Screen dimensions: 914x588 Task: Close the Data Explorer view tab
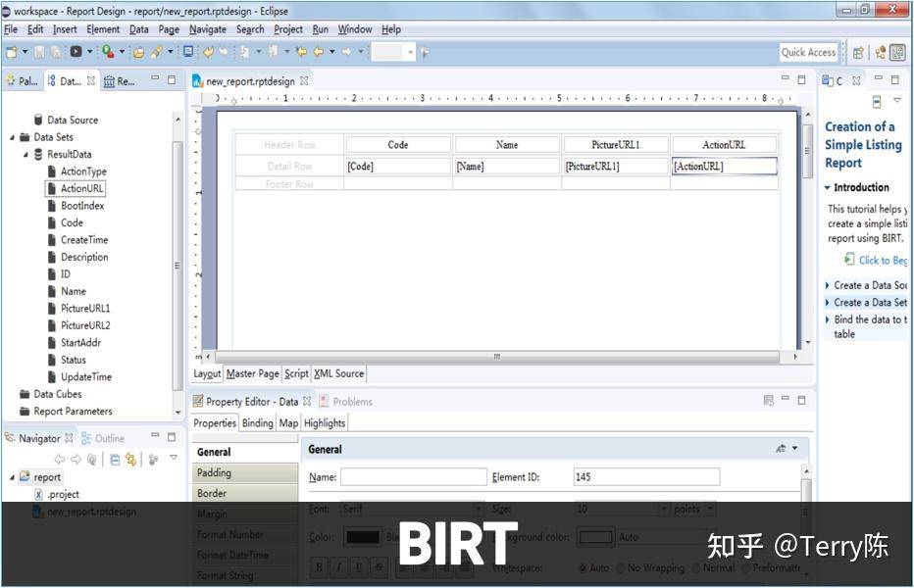pyautogui.click(x=91, y=81)
